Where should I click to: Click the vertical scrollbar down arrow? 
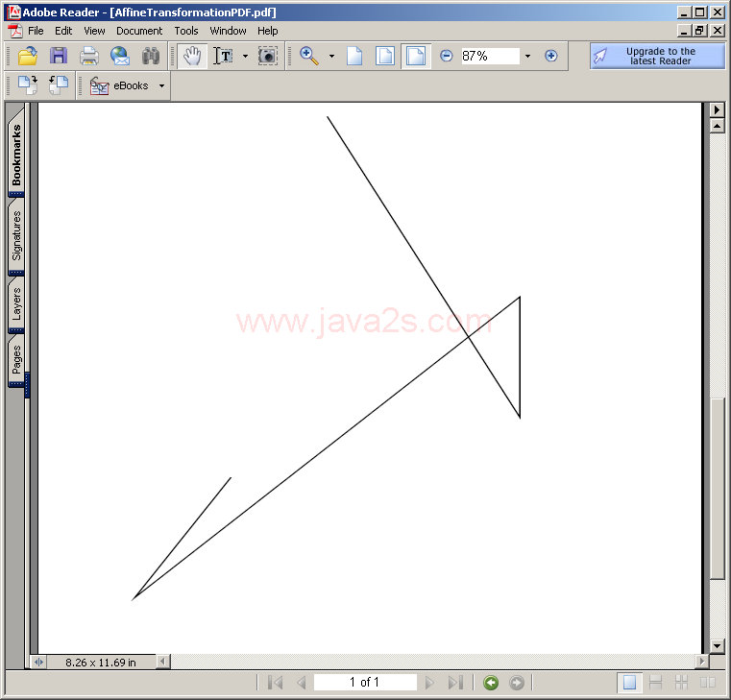coord(717,646)
